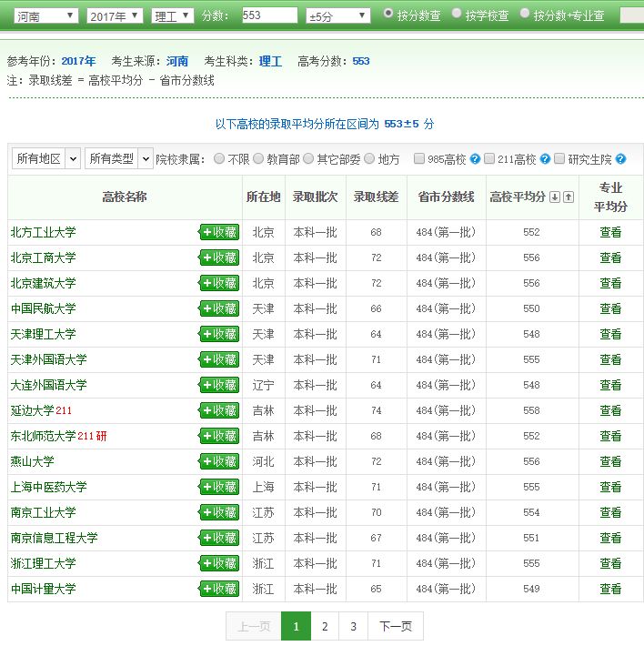The height and width of the screenshot is (646, 644).
Task: Open 延边大学 school link
Action: point(32,410)
